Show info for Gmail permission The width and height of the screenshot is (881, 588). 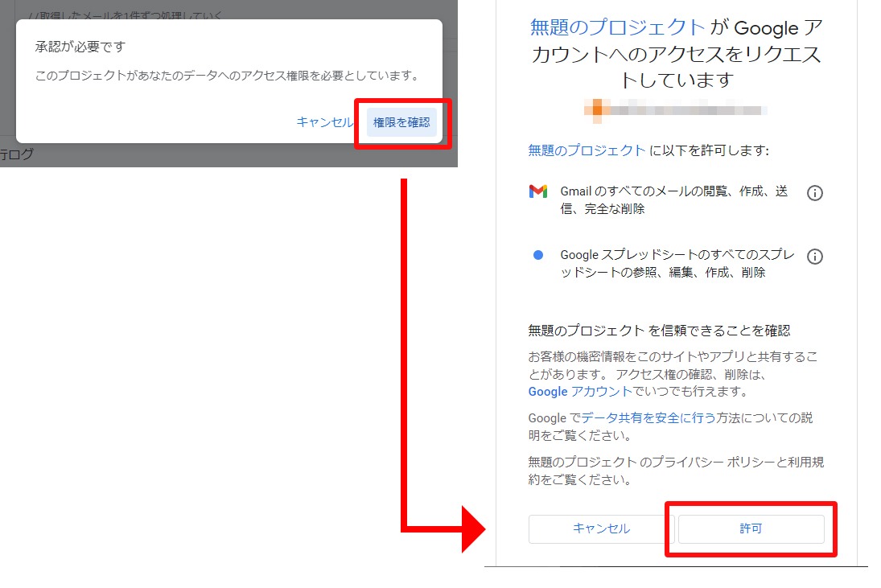[x=815, y=193]
